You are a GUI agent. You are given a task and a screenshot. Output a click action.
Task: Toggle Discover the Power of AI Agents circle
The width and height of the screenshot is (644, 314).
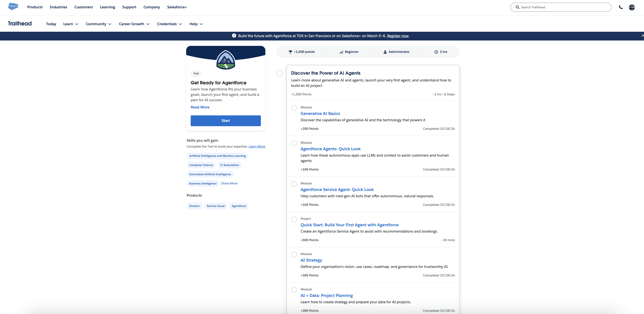(279, 73)
